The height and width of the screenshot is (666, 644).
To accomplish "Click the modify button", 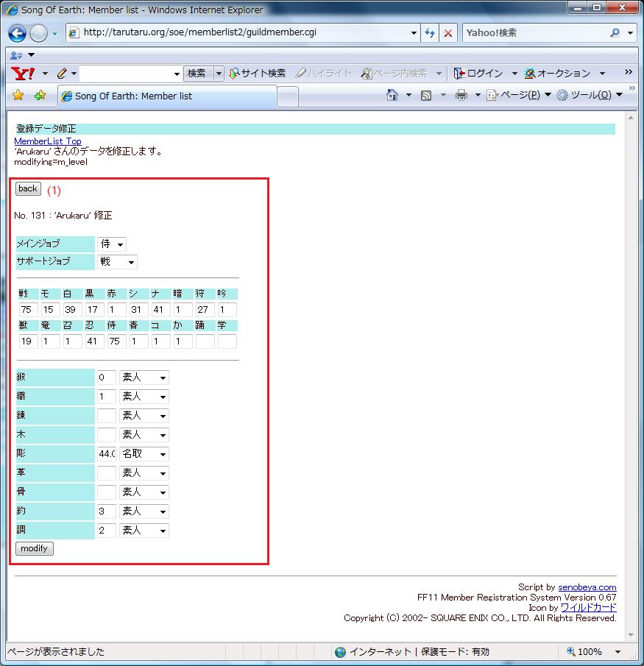I will [35, 548].
